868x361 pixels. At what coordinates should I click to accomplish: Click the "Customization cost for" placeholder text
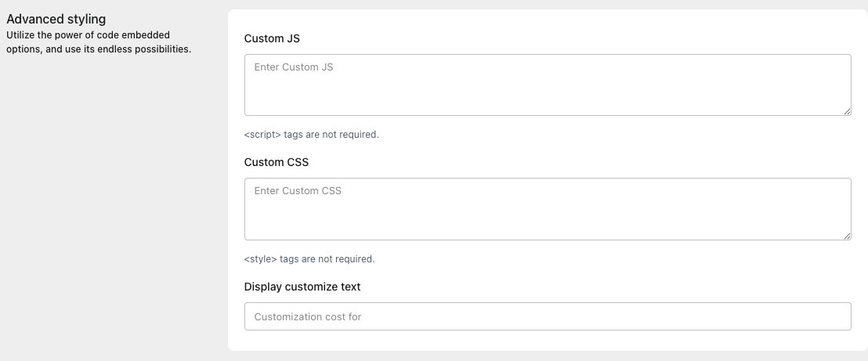(x=308, y=317)
